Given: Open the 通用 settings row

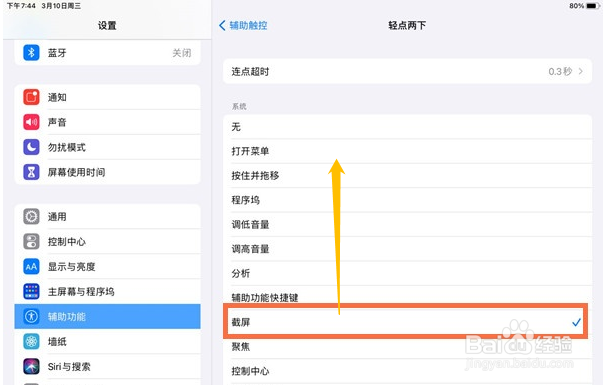Looking at the screenshot, I should click(x=107, y=217).
